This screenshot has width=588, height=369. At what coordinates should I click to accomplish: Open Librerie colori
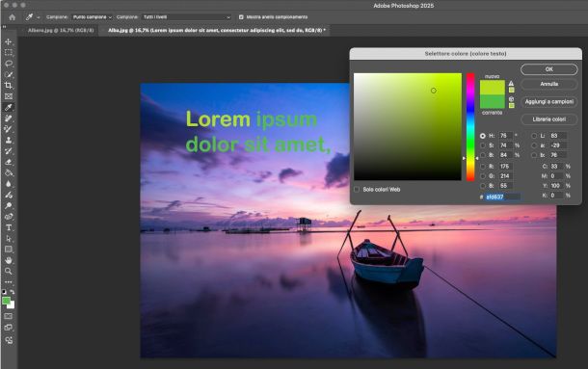coord(549,119)
